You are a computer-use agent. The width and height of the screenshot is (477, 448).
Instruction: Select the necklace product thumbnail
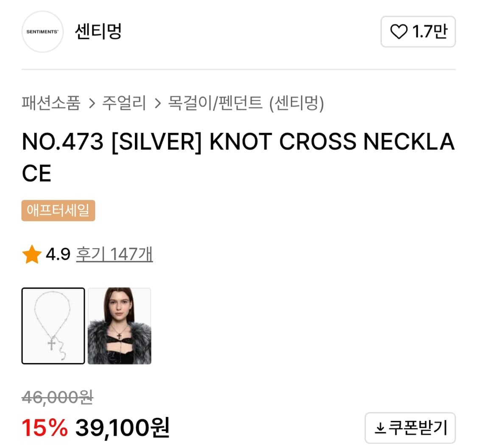[x=53, y=326]
